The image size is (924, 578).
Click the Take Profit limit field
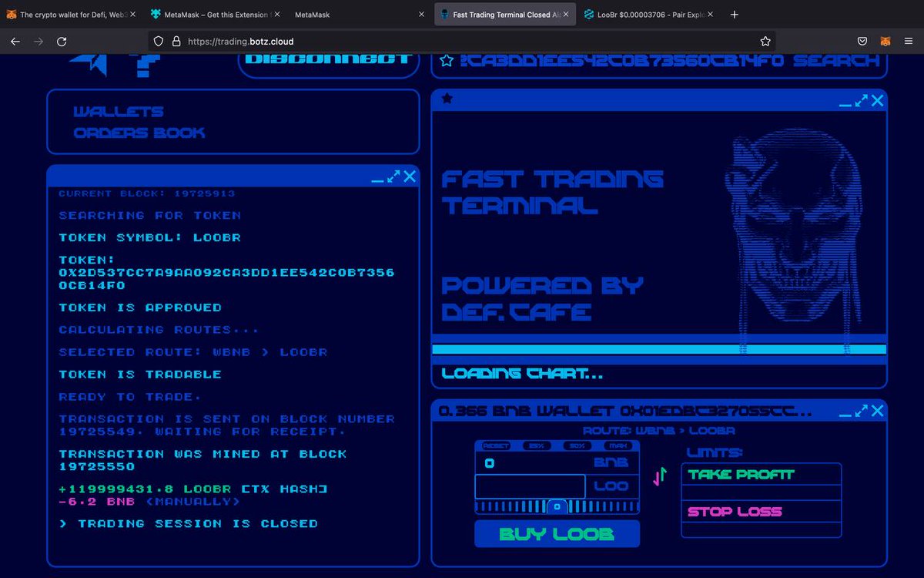click(x=762, y=492)
